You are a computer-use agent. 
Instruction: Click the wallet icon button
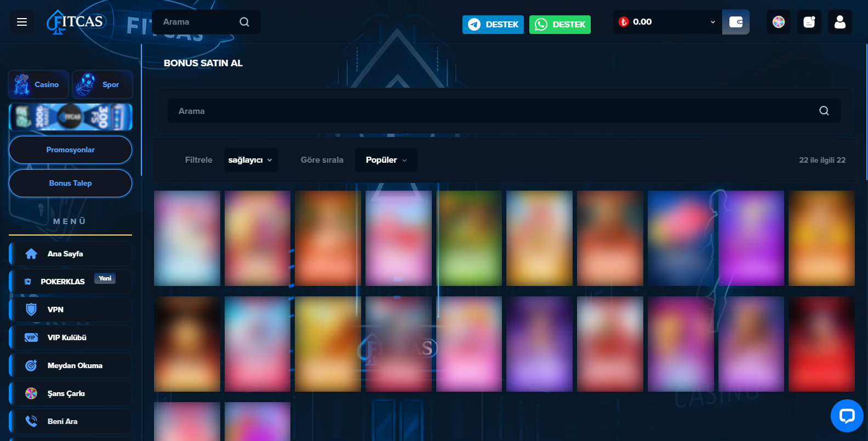pyautogui.click(x=735, y=22)
